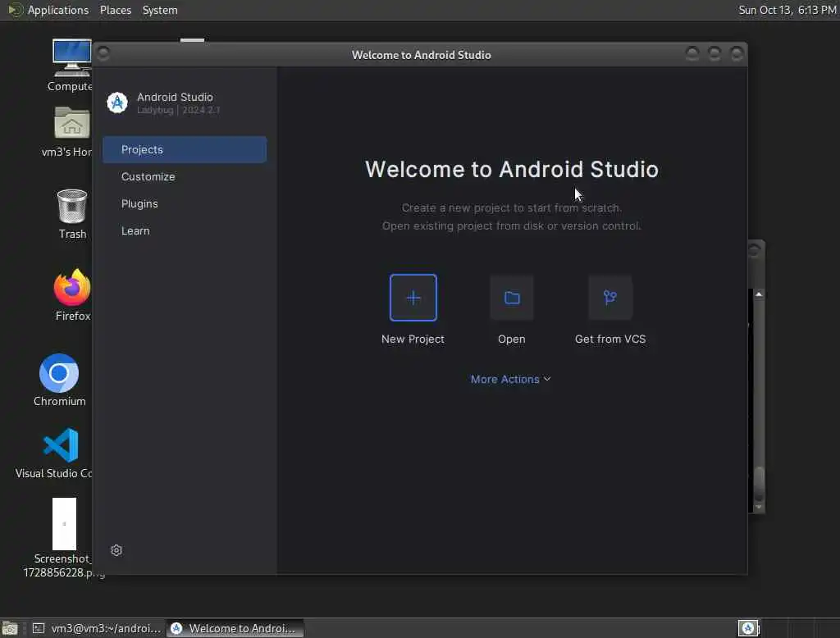Open vm3's Home folder icon

tap(71, 123)
